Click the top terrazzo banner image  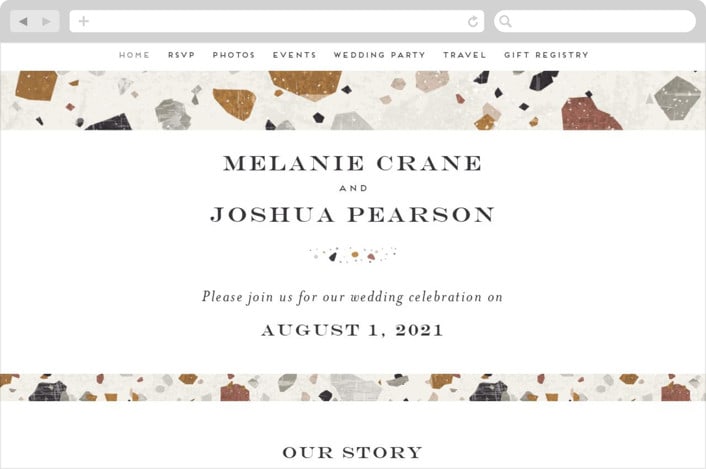click(x=352, y=100)
